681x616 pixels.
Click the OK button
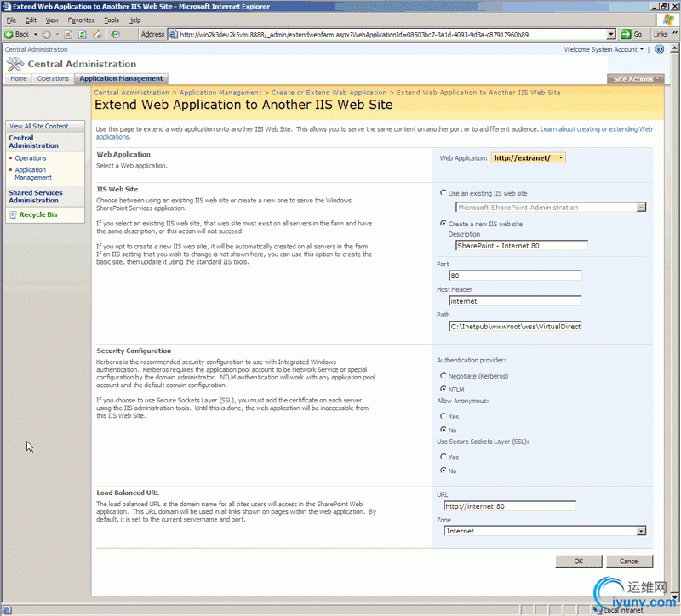click(579, 562)
